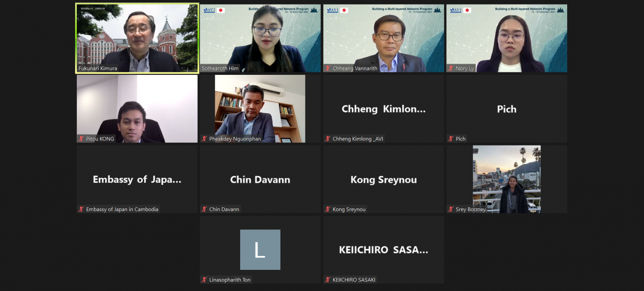Click the muted mic icon beside Linasopharith Ton
This screenshot has width=644, height=291.
pos(205,280)
